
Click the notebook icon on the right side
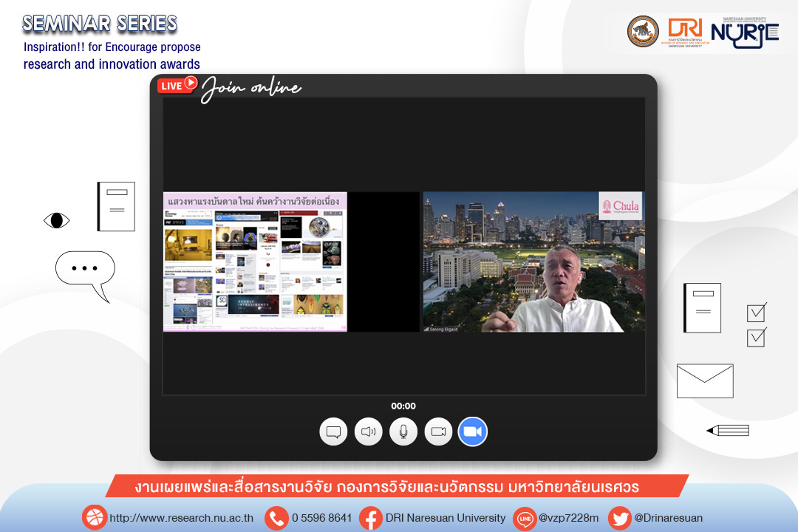point(703,308)
